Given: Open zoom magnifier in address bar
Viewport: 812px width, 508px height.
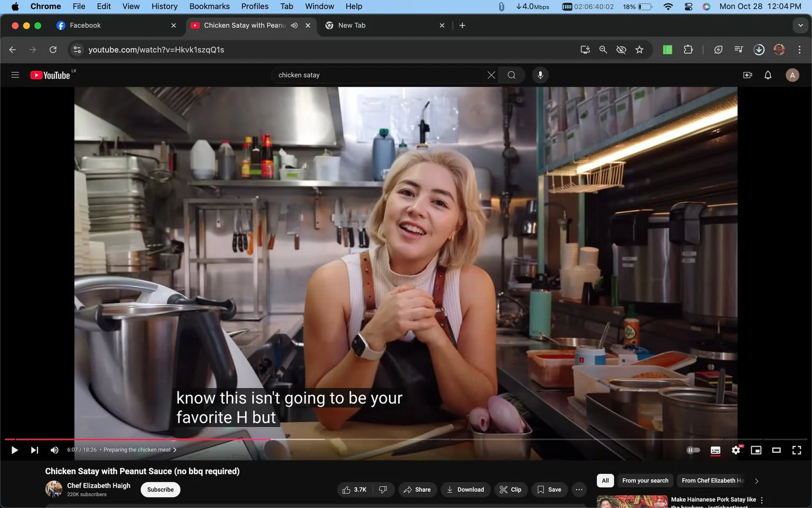Looking at the screenshot, I should click(603, 50).
